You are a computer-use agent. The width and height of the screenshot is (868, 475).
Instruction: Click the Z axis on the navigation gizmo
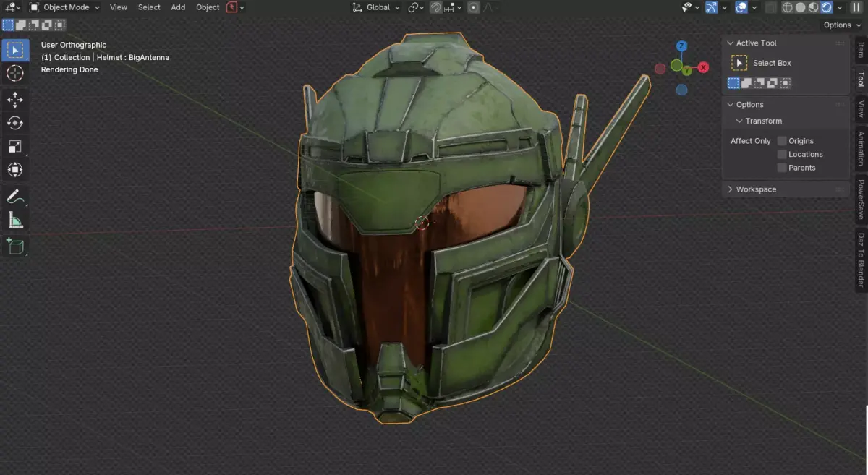pos(681,46)
